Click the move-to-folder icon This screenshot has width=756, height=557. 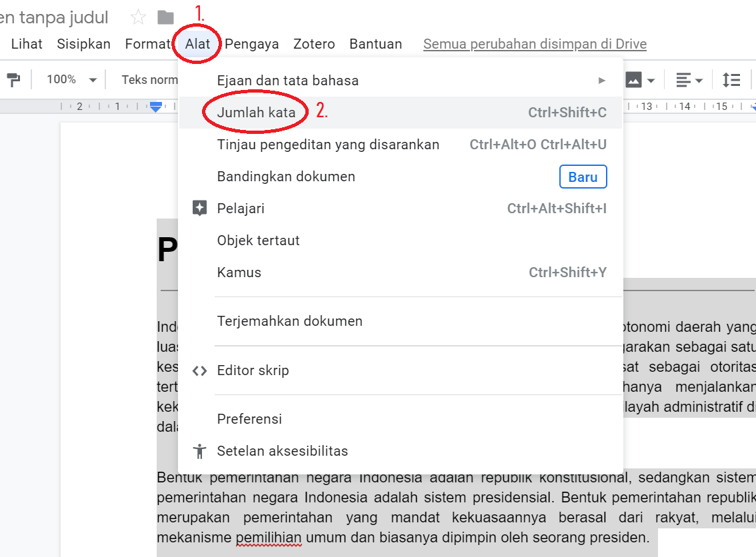[165, 17]
